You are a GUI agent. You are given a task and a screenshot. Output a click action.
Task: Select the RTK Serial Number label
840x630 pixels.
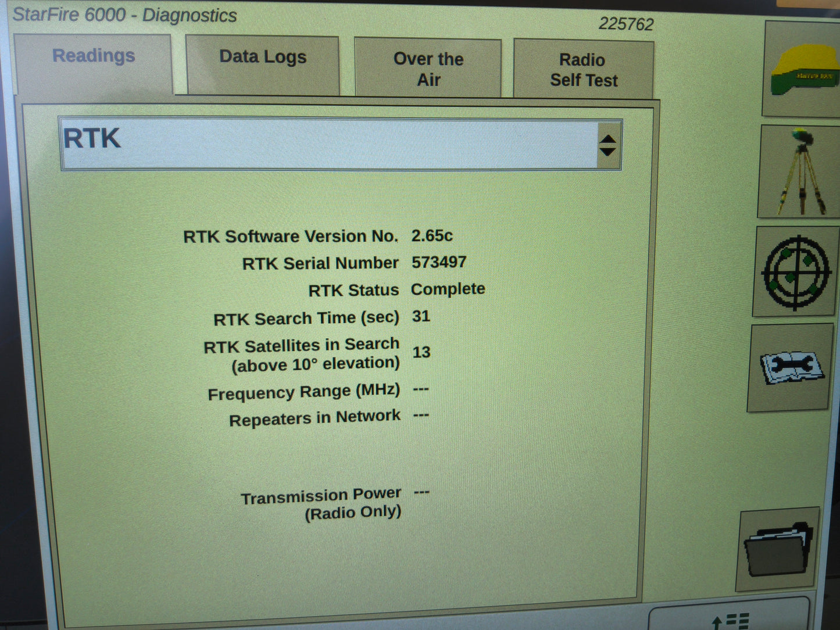coord(320,263)
